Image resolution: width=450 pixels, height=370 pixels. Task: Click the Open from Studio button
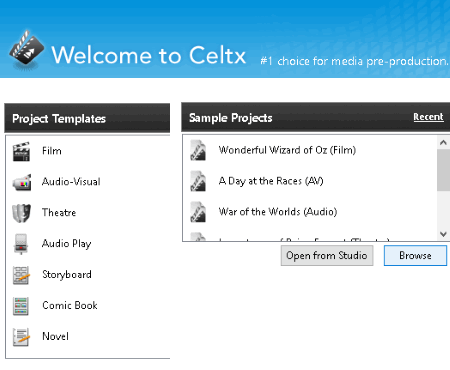click(x=327, y=256)
